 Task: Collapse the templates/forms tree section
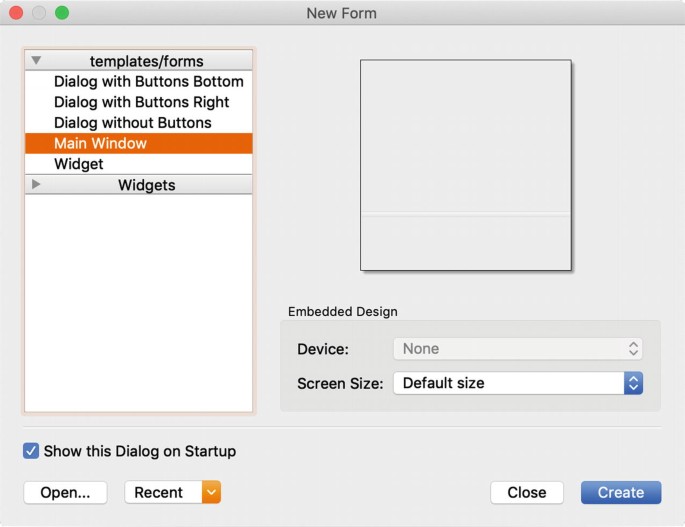coord(37,61)
